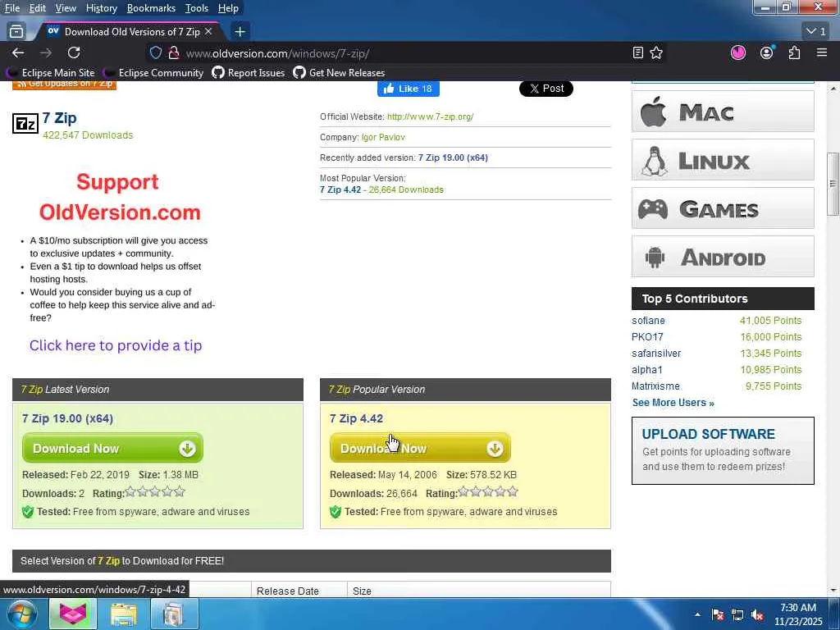Click the network tray icon
Image resolution: width=840 pixels, height=630 pixels.
point(737,615)
